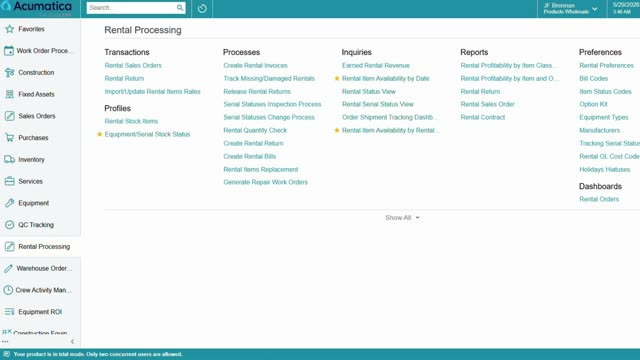640x360 pixels.
Task: Open QC Tracking checkmark icon
Action: tap(9, 225)
